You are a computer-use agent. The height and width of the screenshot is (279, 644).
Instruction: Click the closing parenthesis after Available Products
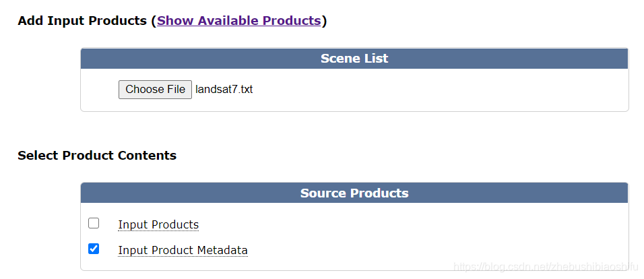click(x=324, y=20)
